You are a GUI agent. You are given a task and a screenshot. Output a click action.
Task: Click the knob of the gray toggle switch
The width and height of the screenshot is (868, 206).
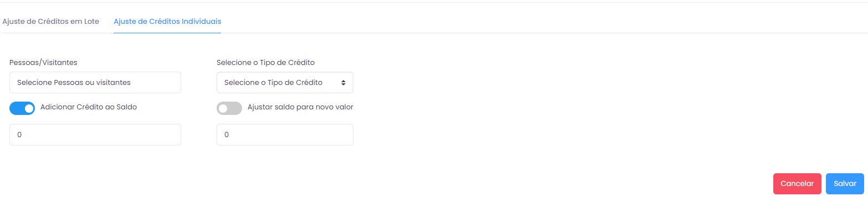223,108
